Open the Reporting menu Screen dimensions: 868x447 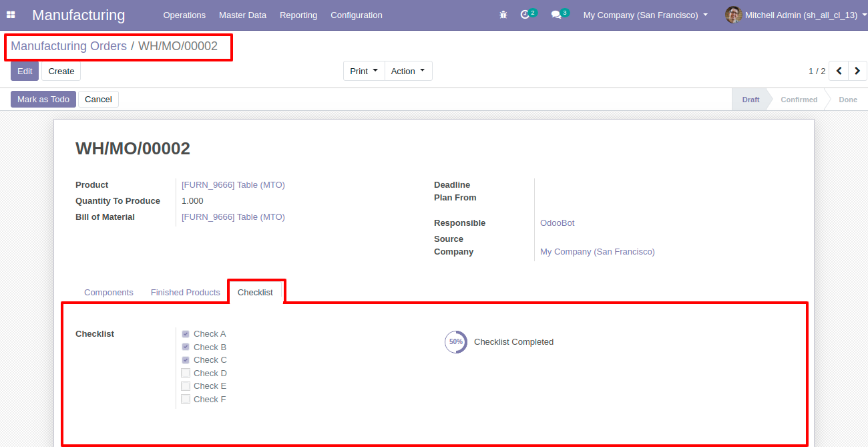coord(298,15)
